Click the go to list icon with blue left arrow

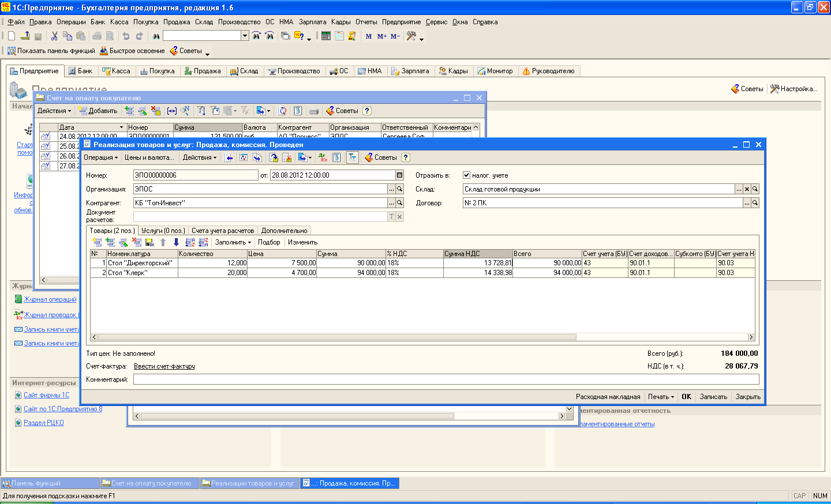(x=229, y=157)
